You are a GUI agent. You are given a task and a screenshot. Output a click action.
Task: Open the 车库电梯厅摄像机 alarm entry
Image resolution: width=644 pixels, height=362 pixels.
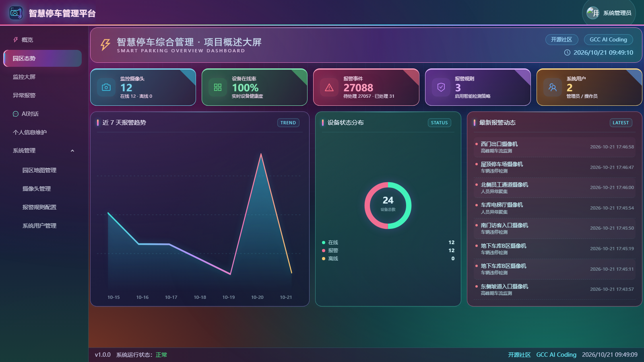[x=554, y=208]
